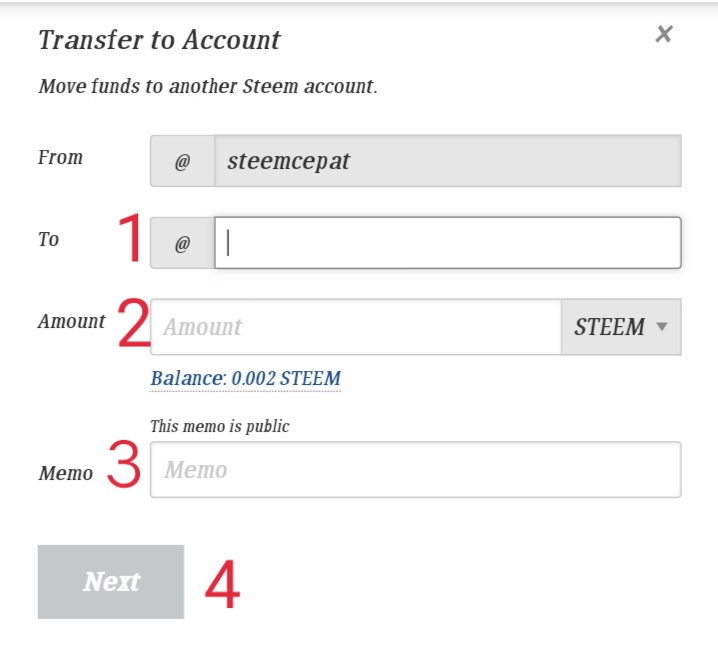The width and height of the screenshot is (718, 664).
Task: Close the Transfer to Account dialog
Action: [663, 35]
